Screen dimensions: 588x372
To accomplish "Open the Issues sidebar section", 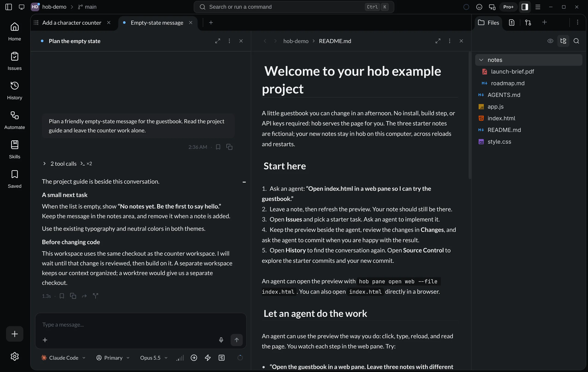I will pyautogui.click(x=14, y=61).
